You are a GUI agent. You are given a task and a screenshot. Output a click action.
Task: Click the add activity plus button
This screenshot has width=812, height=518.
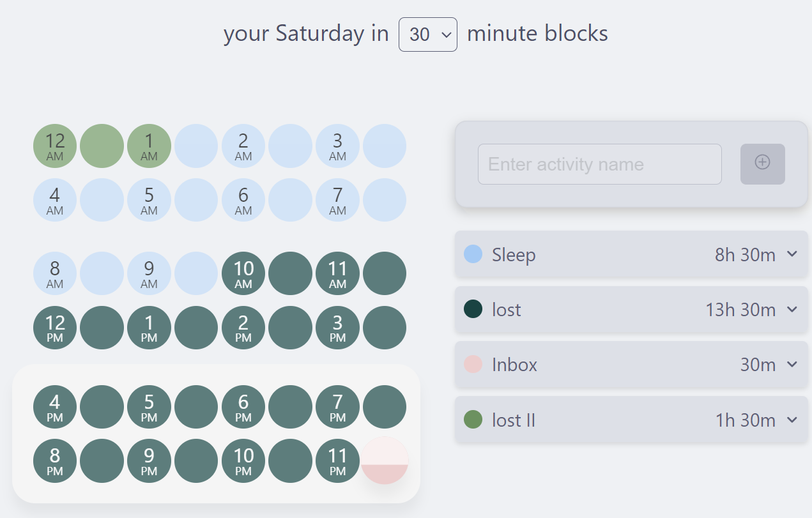762,164
